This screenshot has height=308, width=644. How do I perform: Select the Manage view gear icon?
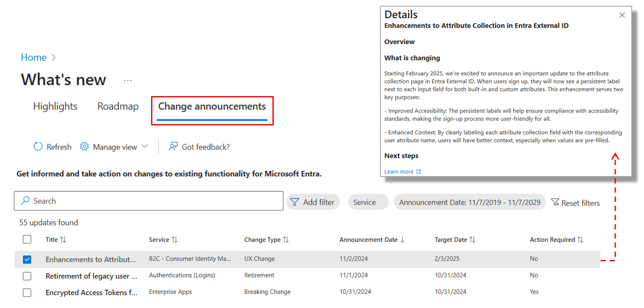(x=84, y=146)
